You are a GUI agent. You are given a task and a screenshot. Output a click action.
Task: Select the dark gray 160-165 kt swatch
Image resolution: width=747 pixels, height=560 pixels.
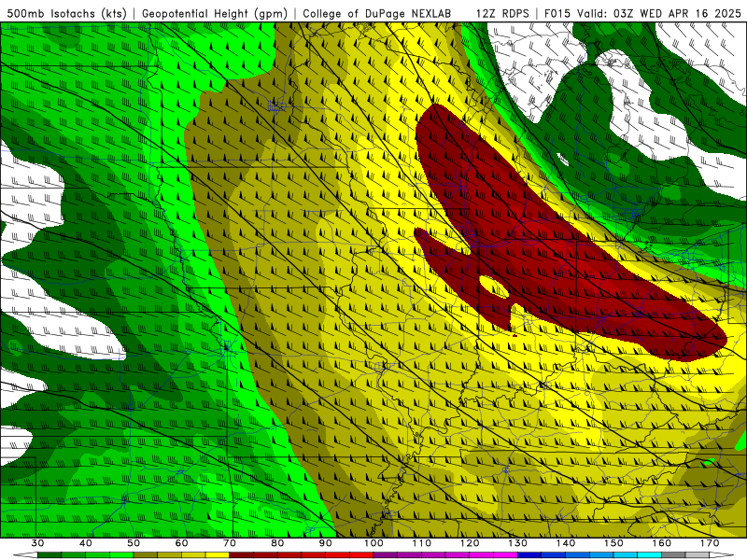click(673, 555)
